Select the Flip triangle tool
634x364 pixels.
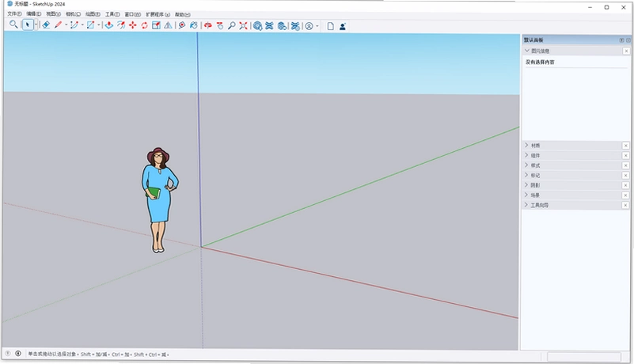168,25
